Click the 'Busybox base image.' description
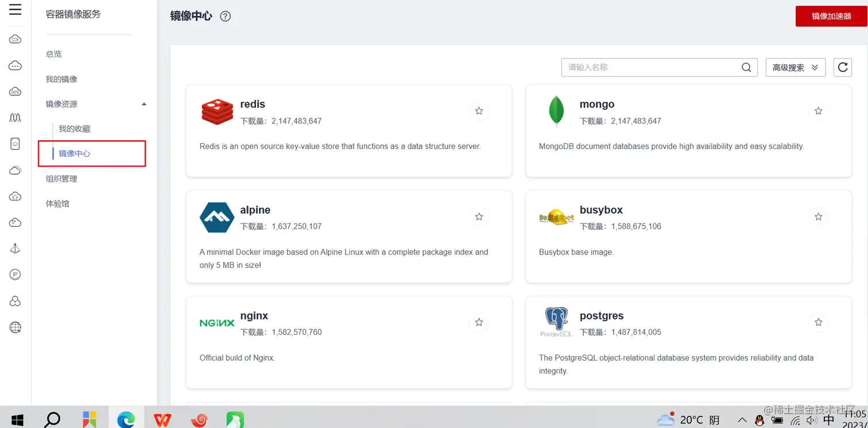 pyautogui.click(x=576, y=252)
